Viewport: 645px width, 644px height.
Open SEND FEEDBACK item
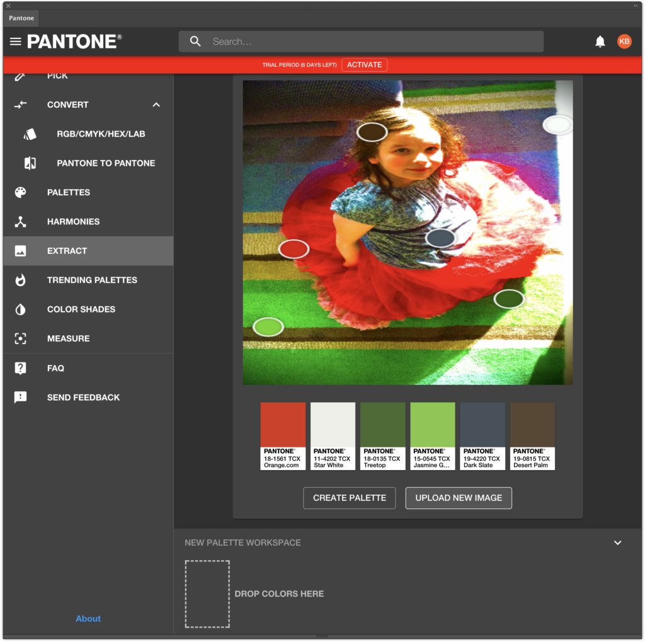point(88,398)
